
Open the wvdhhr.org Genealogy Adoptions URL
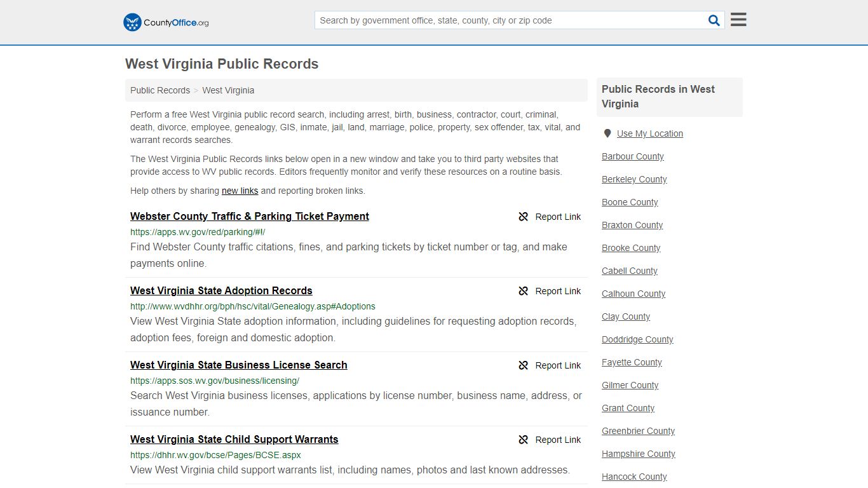[x=253, y=306]
